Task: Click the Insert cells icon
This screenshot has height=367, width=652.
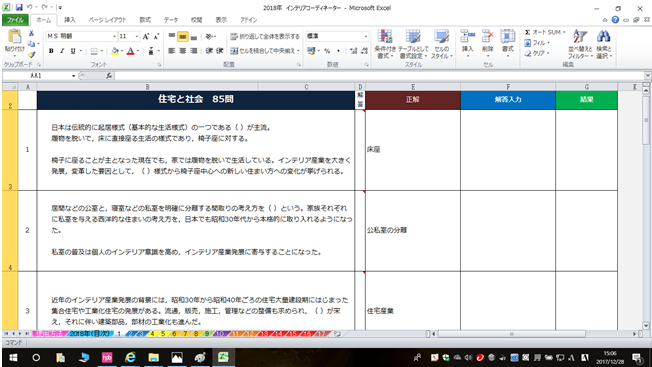Action: (467, 42)
